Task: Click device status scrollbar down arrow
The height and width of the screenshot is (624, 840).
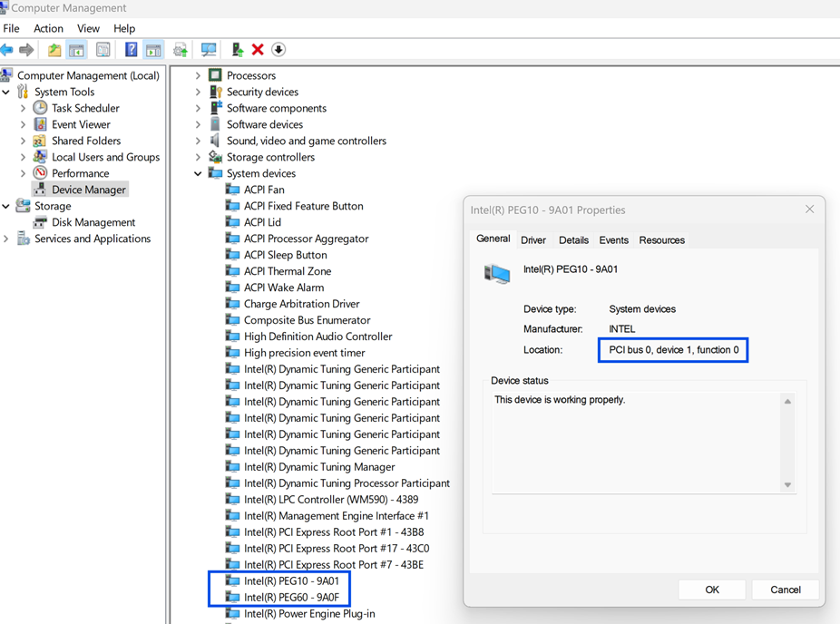Action: [787, 485]
